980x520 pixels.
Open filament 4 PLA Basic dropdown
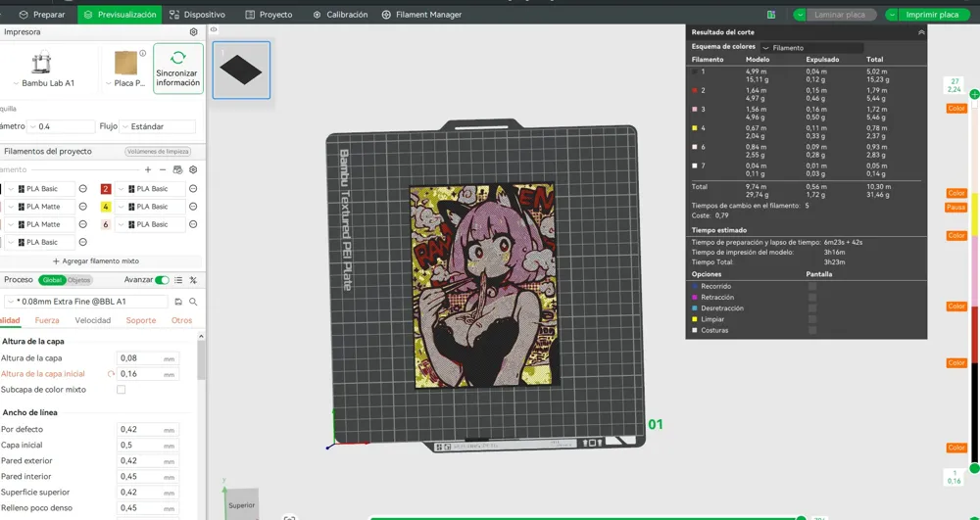150,207
